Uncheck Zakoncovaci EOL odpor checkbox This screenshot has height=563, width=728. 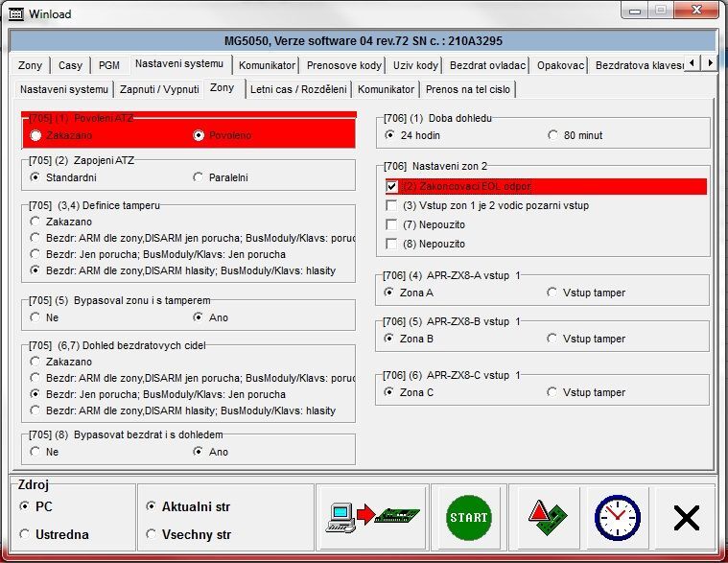[391, 186]
